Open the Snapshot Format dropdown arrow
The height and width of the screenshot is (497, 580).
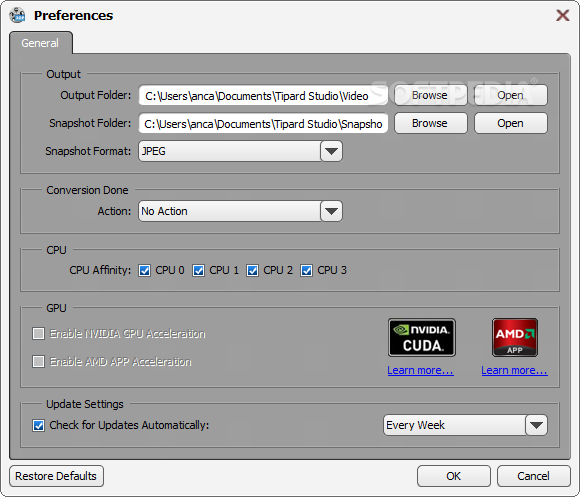click(331, 151)
